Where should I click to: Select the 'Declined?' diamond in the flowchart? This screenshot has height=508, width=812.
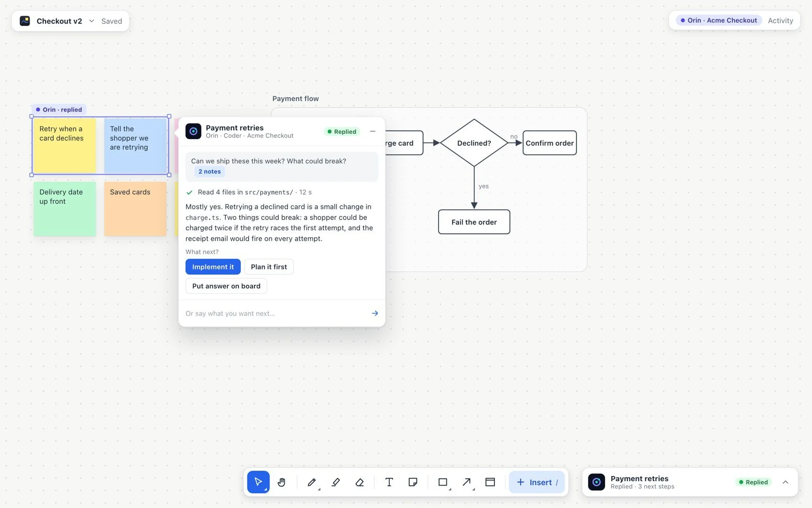474,143
